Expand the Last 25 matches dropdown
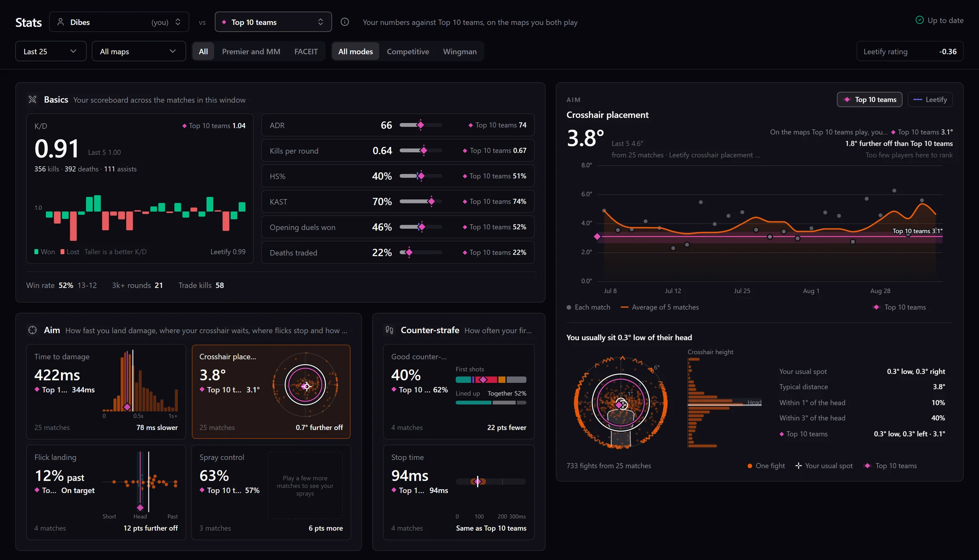This screenshot has height=560, width=979. [x=51, y=51]
